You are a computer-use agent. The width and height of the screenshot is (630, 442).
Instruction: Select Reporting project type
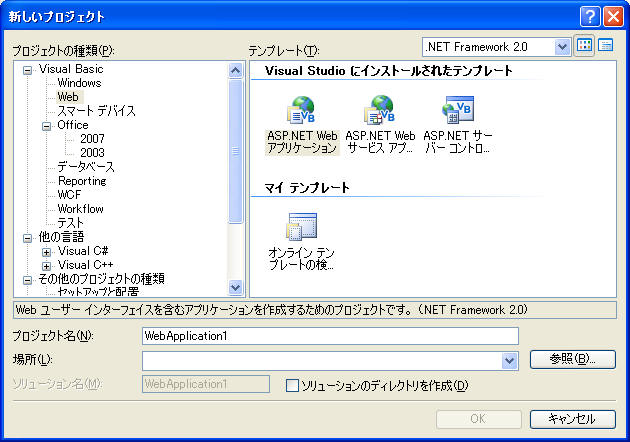[82, 181]
